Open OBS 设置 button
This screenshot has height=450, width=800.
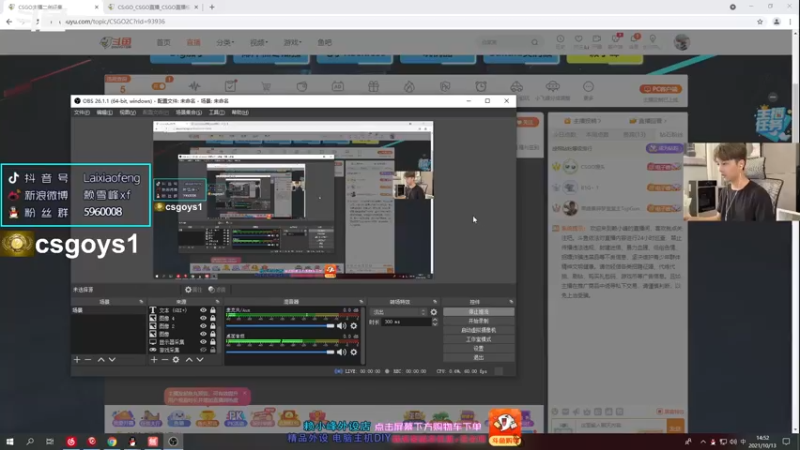click(479, 348)
